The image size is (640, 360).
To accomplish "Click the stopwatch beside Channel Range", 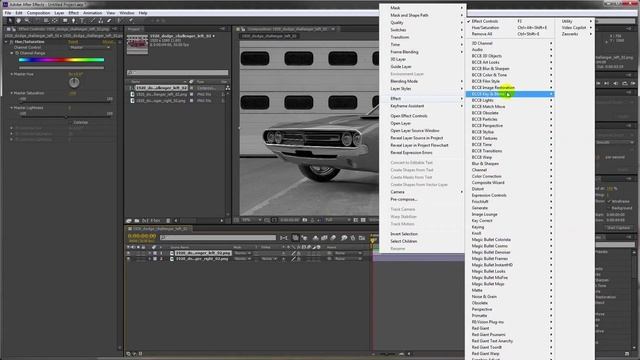I will (x=17, y=53).
